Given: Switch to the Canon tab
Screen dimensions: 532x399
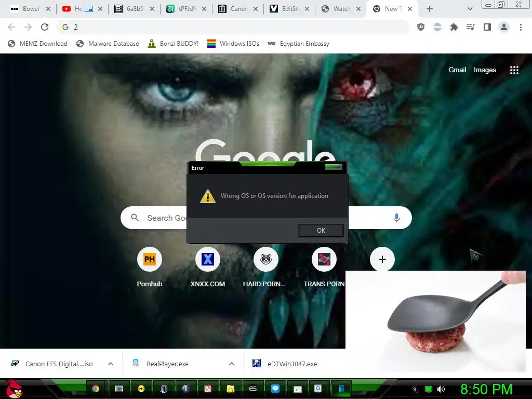Looking at the screenshot, I should click(x=237, y=9).
